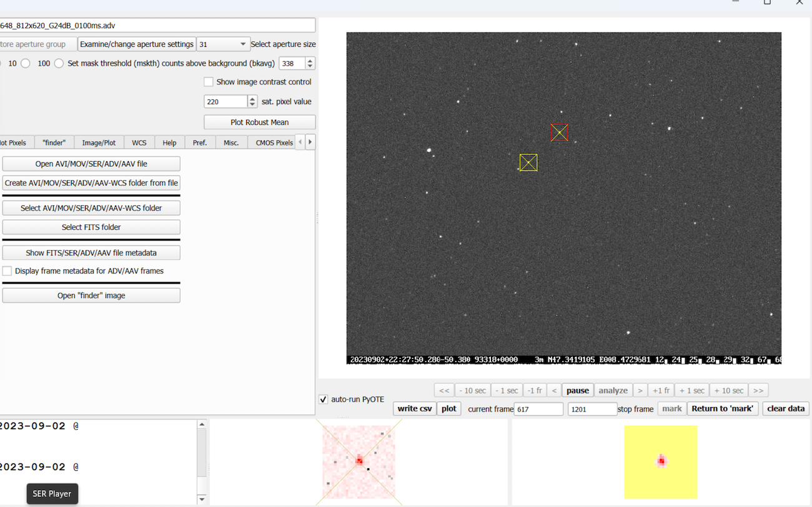The image size is (812, 507).
Task: Decrease the sat. pixel value spinner
Action: point(252,104)
